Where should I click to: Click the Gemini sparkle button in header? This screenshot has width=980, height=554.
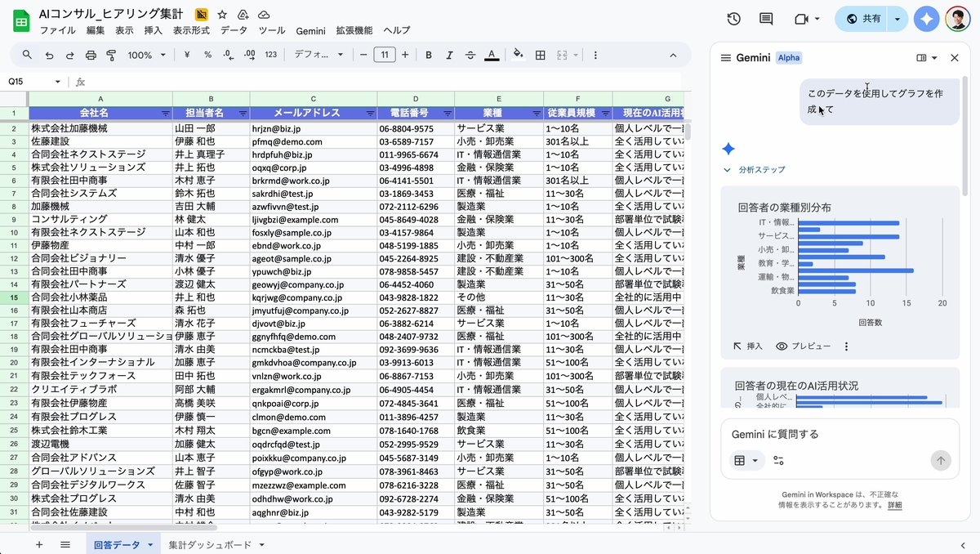(x=926, y=19)
